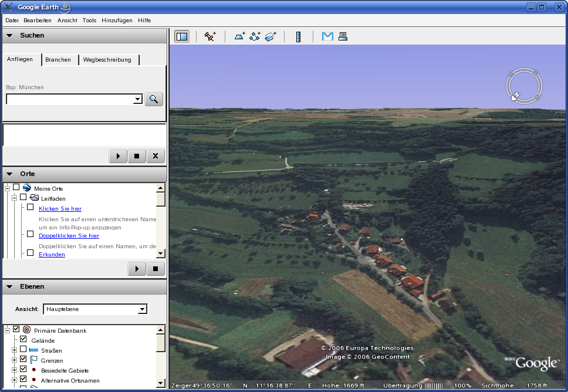Click the Doppelklicken Sie hier link
The height and width of the screenshot is (392, 568).
tap(69, 235)
